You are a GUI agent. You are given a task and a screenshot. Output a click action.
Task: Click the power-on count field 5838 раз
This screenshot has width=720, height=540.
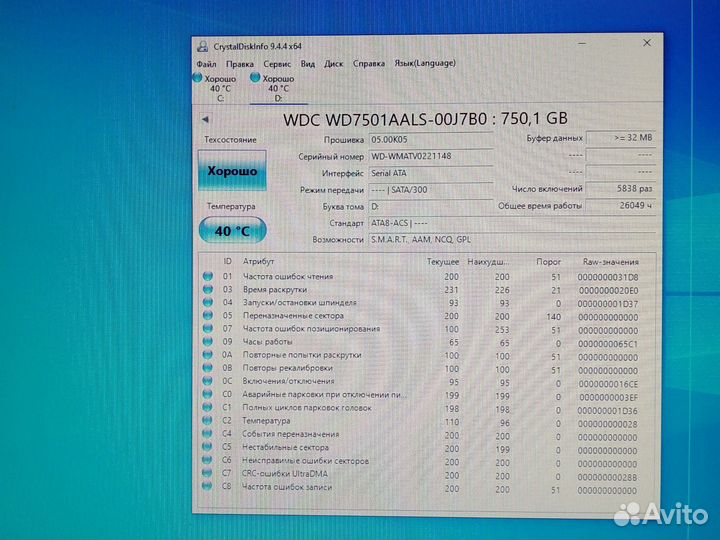[621, 188]
